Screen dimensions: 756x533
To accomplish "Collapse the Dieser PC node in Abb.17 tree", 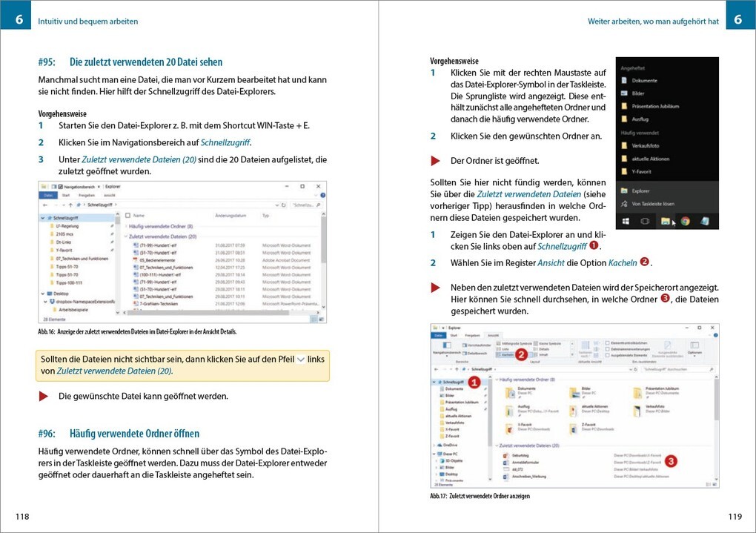I will point(434,454).
